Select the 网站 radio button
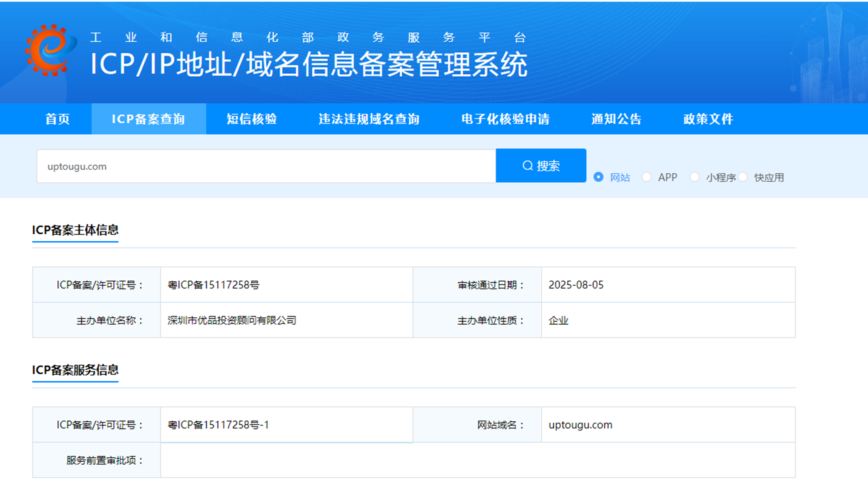The height and width of the screenshot is (491, 868). point(598,177)
